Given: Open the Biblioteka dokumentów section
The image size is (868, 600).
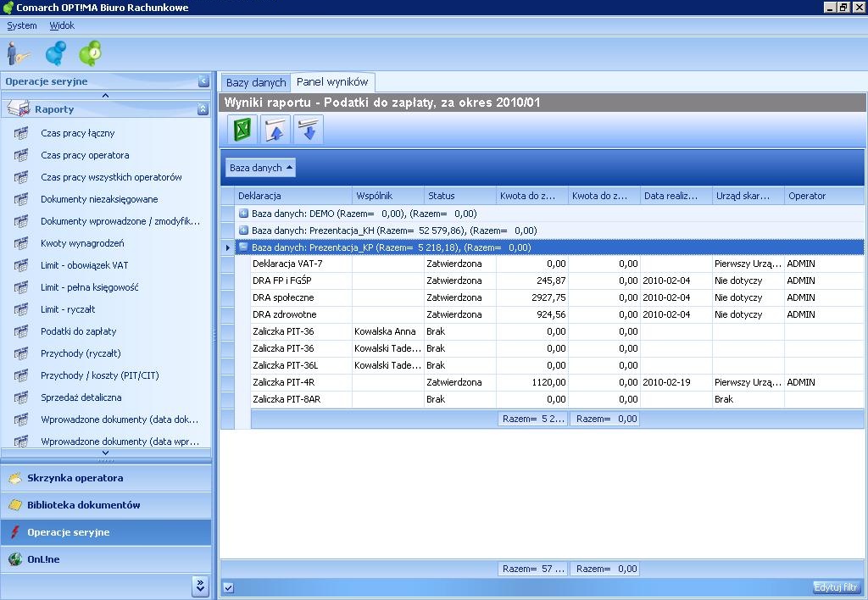Looking at the screenshot, I should click(x=106, y=505).
